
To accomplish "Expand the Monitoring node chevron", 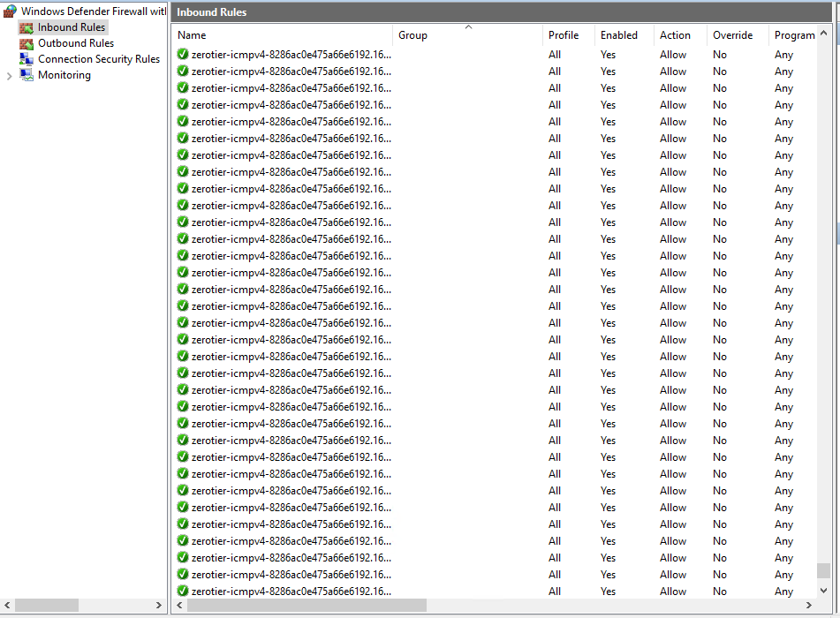I will 9,76.
